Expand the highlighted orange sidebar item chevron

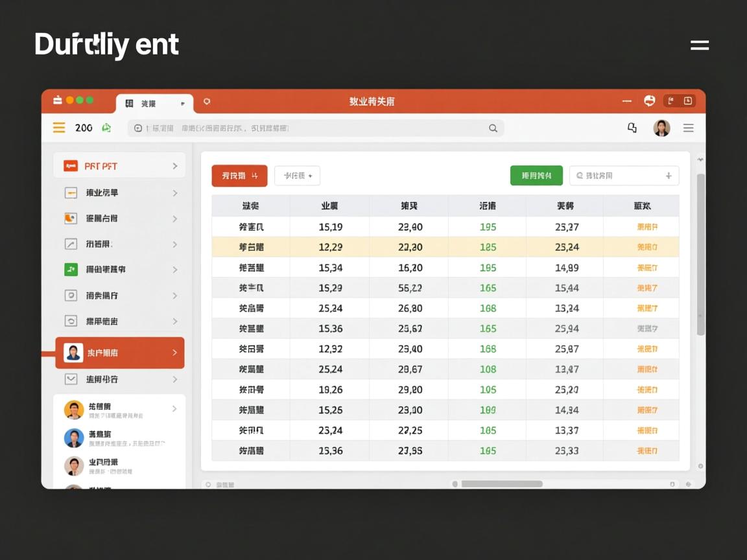tap(174, 353)
